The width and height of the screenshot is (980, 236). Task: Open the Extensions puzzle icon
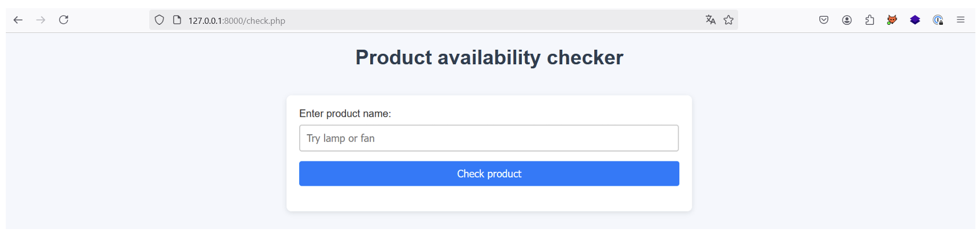pyautogui.click(x=870, y=20)
